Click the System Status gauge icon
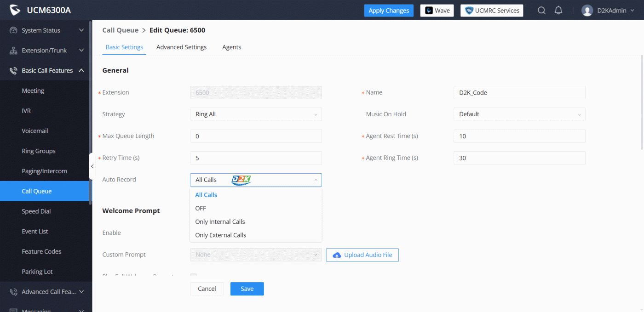The width and height of the screenshot is (644, 312). pos(13,30)
